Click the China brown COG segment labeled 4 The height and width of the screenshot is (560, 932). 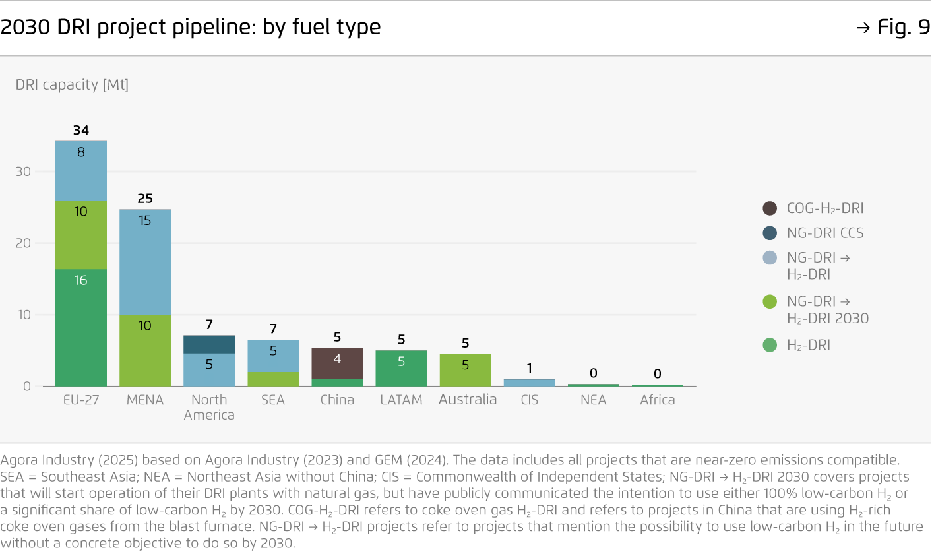[x=337, y=363]
